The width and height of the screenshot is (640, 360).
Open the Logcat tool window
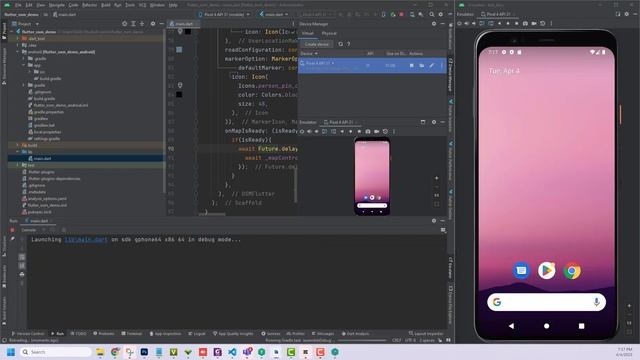click(197, 333)
